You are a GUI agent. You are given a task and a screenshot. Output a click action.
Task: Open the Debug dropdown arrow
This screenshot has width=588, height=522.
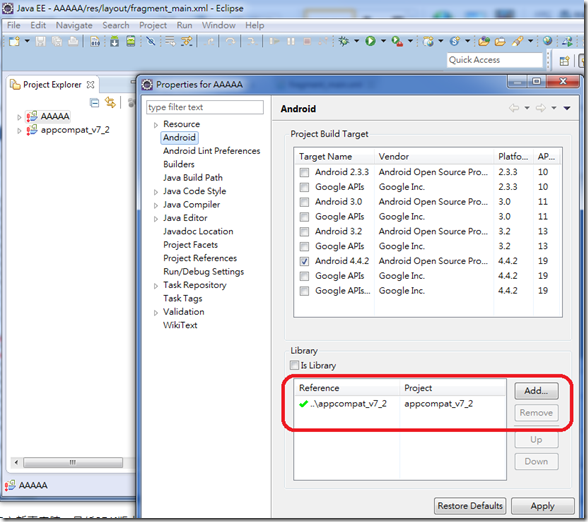click(x=356, y=41)
